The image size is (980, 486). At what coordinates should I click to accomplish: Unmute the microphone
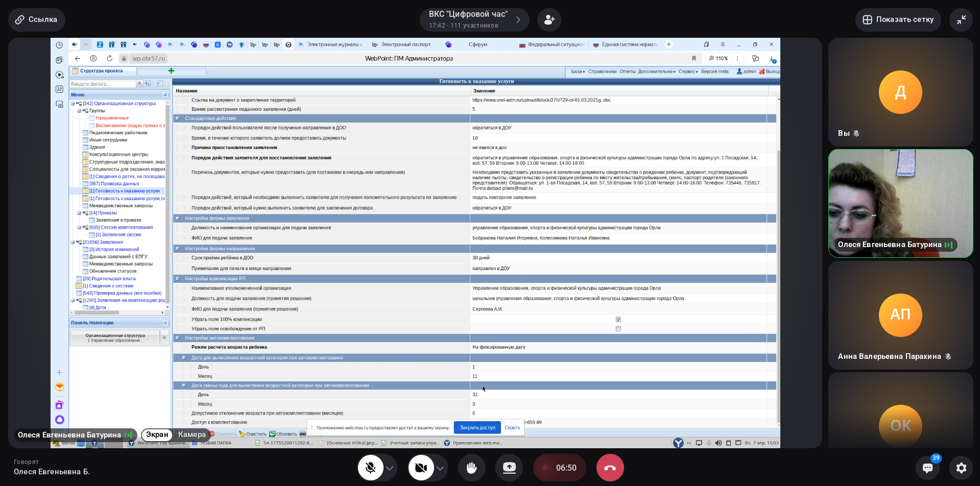tap(371, 468)
